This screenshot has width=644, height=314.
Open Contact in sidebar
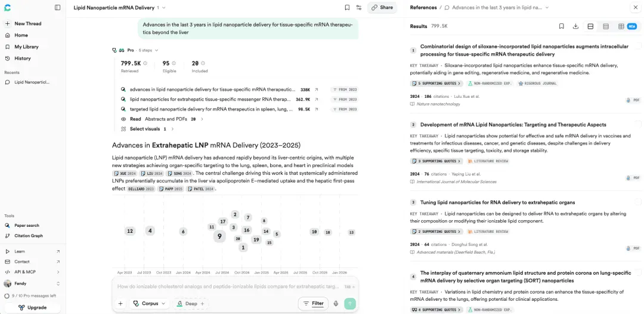[x=32, y=261]
